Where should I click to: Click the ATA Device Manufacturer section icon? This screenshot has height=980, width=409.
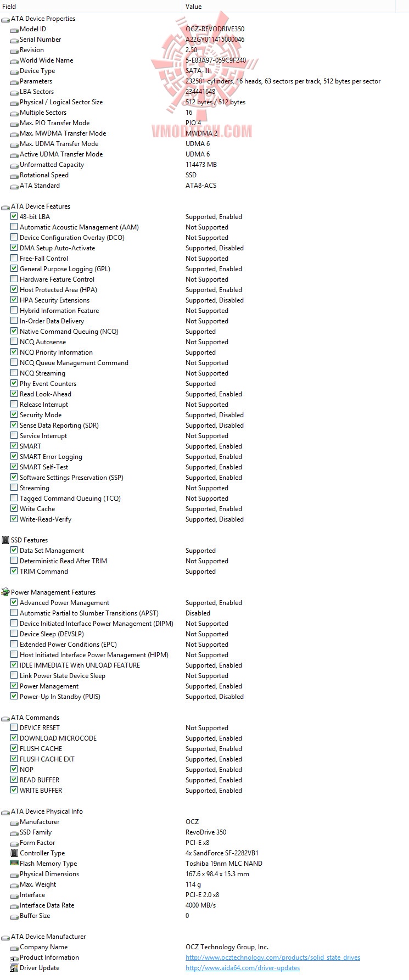5,937
